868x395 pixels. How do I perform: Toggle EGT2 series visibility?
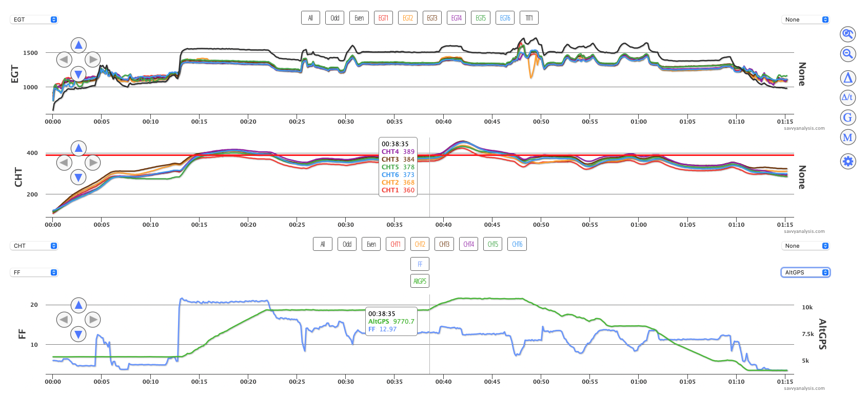[x=408, y=18]
